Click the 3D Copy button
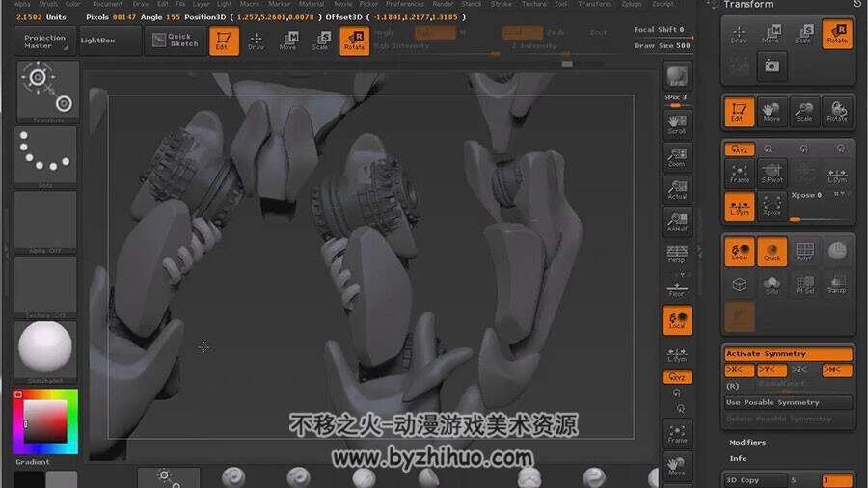This screenshot has width=868, height=488. pyautogui.click(x=755, y=480)
